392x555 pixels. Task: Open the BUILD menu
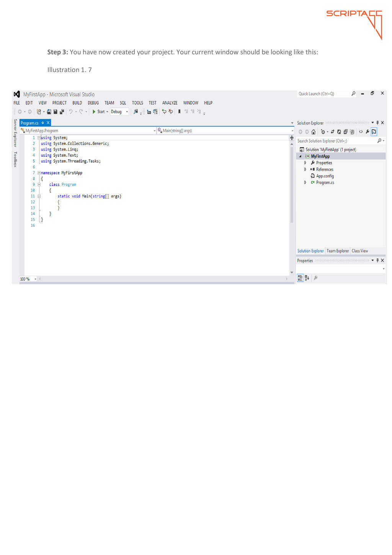(x=77, y=103)
